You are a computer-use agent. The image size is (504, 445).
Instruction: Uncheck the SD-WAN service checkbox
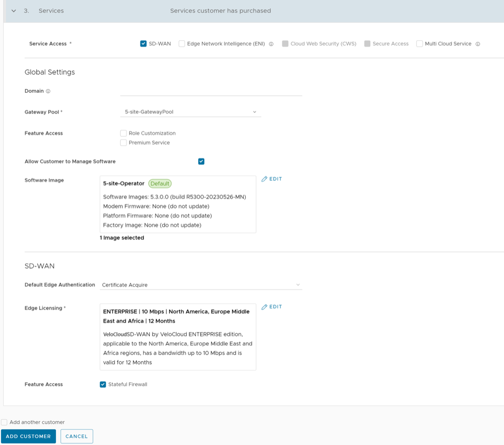[143, 44]
